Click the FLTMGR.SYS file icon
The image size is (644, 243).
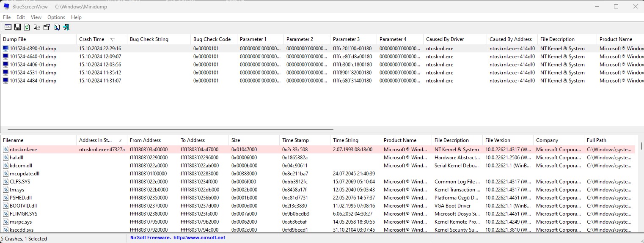click(6, 214)
